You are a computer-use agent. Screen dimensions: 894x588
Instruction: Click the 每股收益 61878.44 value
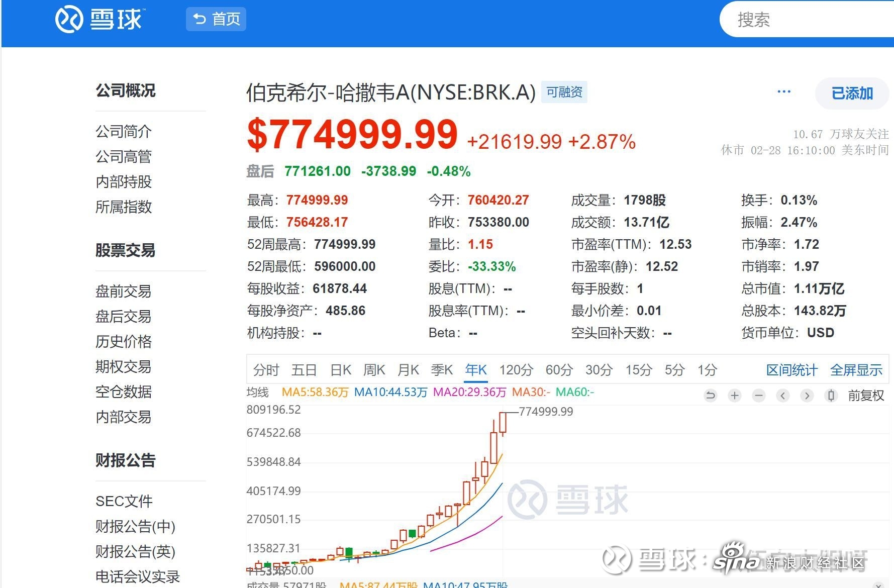pyautogui.click(x=340, y=288)
